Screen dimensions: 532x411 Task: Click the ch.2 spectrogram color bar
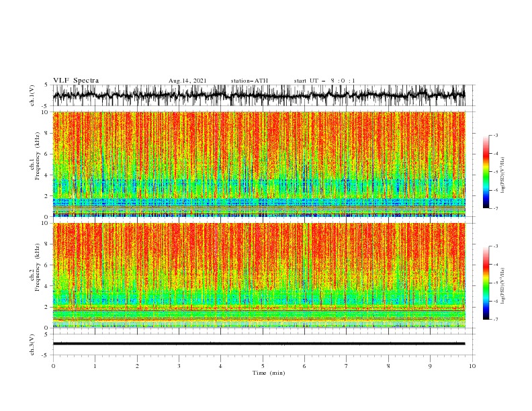(x=486, y=283)
